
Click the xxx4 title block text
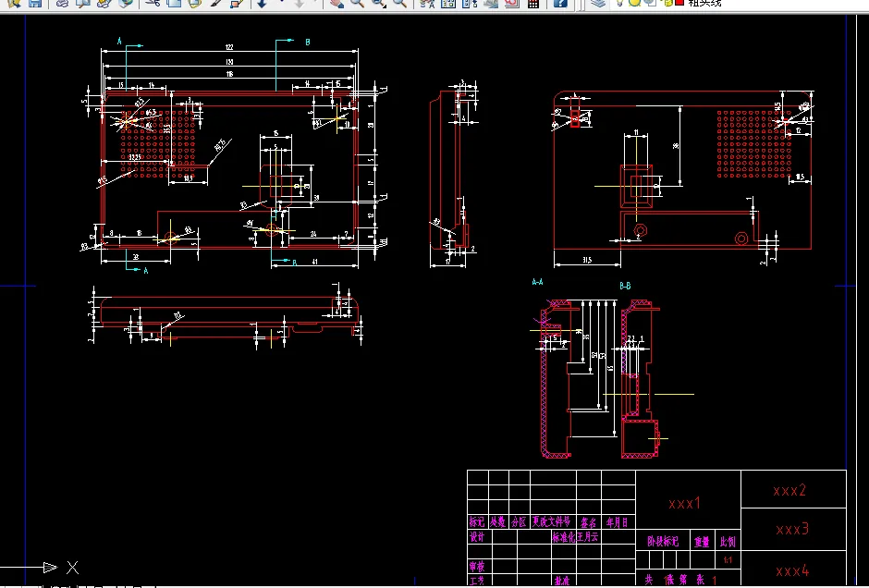pyautogui.click(x=792, y=570)
